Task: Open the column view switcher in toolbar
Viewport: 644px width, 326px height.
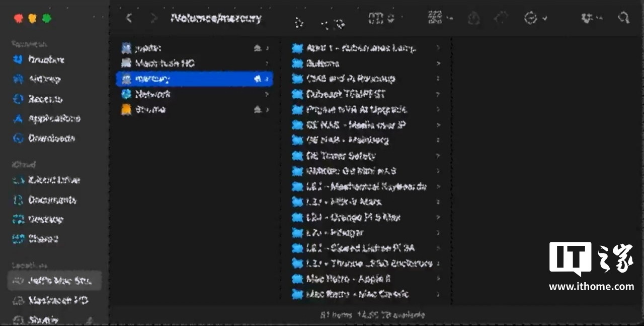Action: (381, 19)
